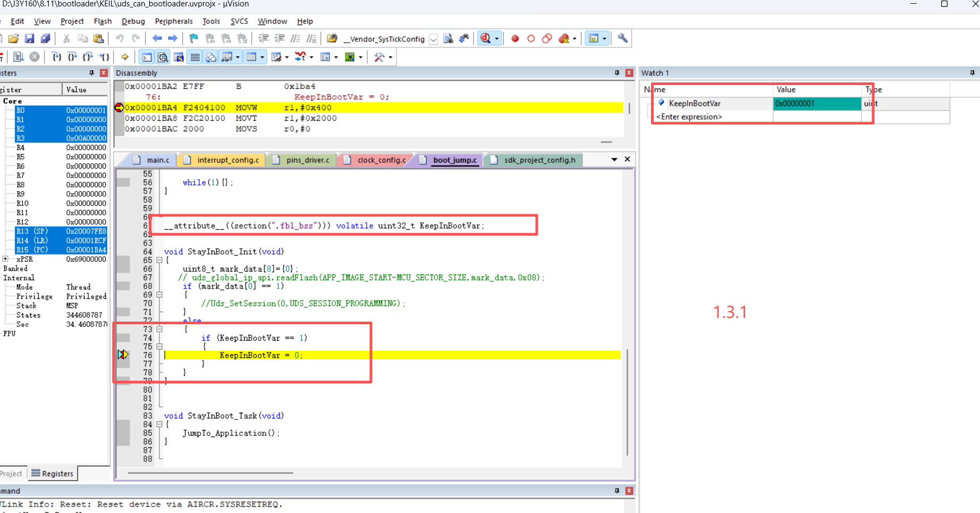Viewport: 980px width, 513px height.
Task: Toggle auto-hide pin on the Registers panel
Action: 91,73
